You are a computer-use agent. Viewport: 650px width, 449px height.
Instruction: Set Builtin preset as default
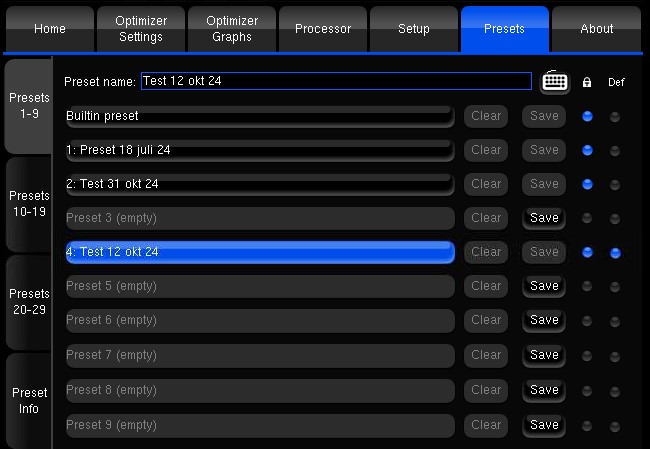615,117
